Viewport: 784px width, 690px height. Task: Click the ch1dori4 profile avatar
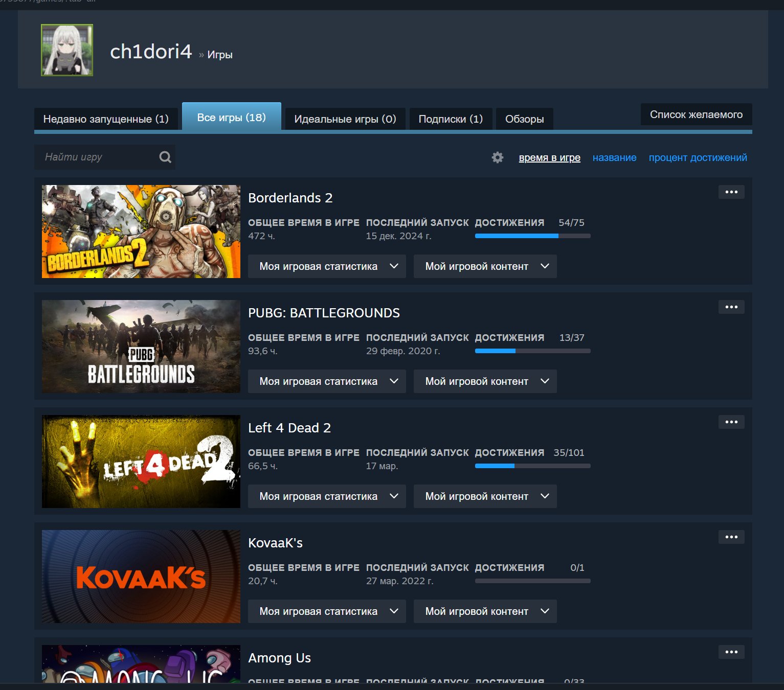(67, 50)
